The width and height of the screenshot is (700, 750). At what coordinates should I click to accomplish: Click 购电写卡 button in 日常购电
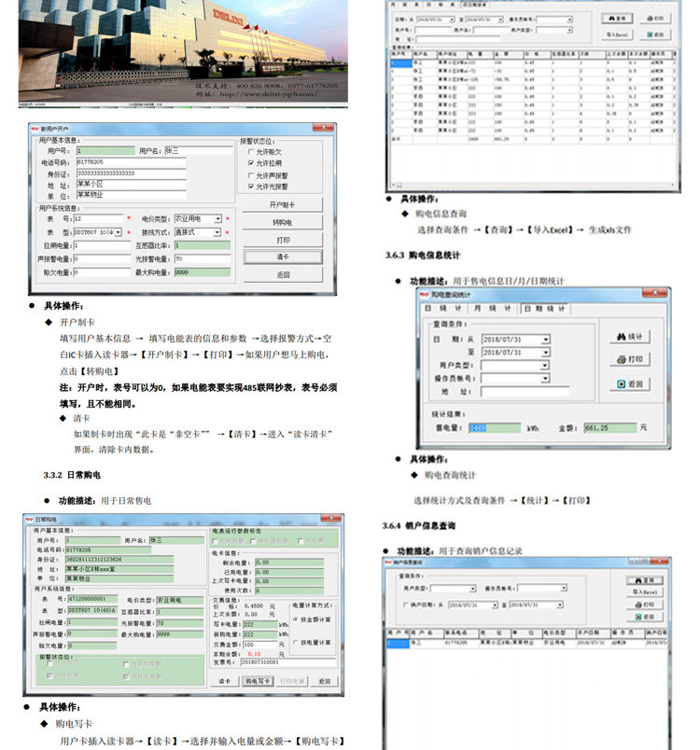point(258,681)
